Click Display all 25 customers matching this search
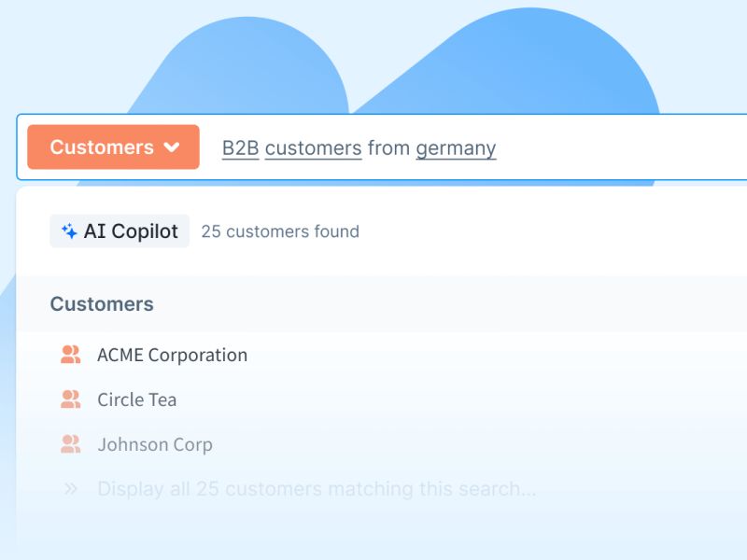Screen dimensions: 747x560 pos(317,488)
